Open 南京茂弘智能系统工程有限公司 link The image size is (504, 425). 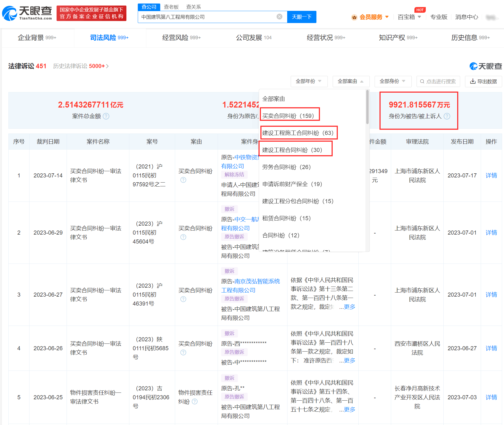[x=250, y=286]
